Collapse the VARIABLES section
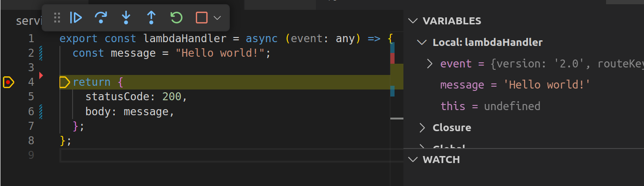 click(413, 21)
